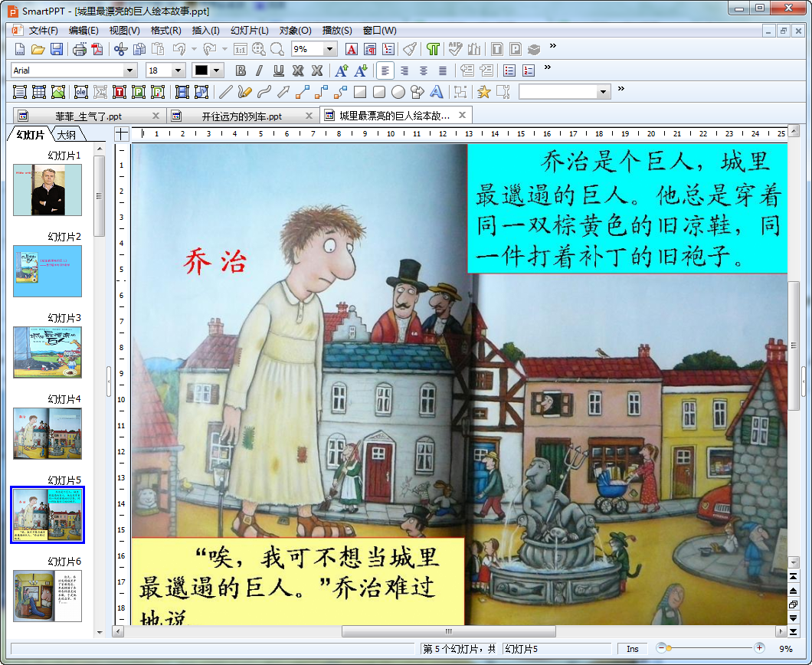Open the 编辑(E) menu
The width and height of the screenshot is (812, 665).
pyautogui.click(x=83, y=31)
